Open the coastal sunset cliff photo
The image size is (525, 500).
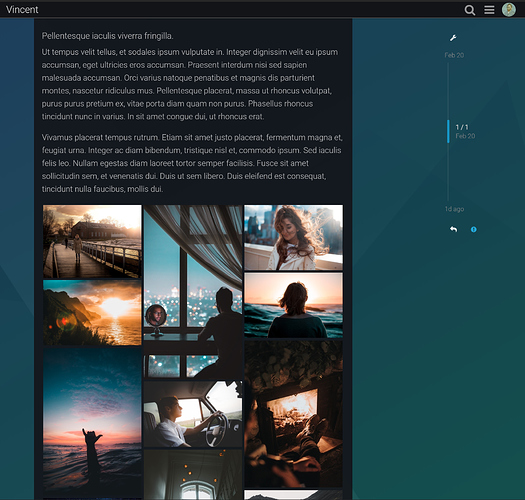pyautogui.click(x=92, y=313)
